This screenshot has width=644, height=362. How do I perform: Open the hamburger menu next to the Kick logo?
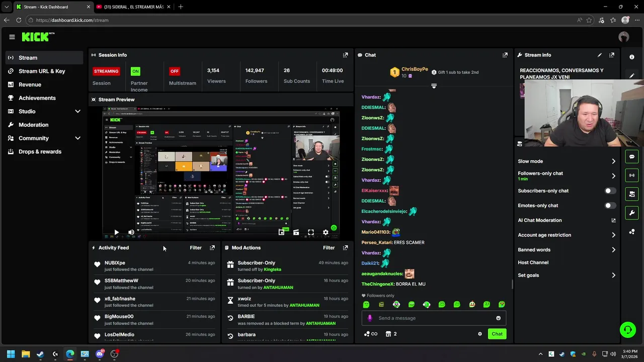(x=12, y=37)
